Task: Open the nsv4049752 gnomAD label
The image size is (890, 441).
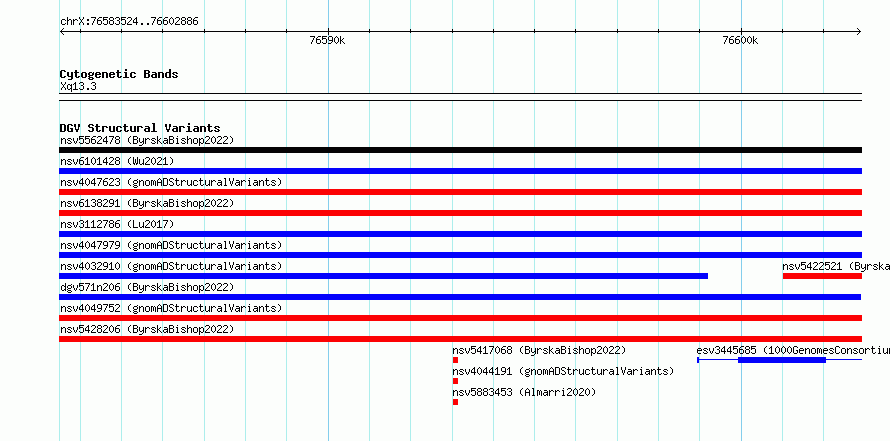Action: pos(171,308)
